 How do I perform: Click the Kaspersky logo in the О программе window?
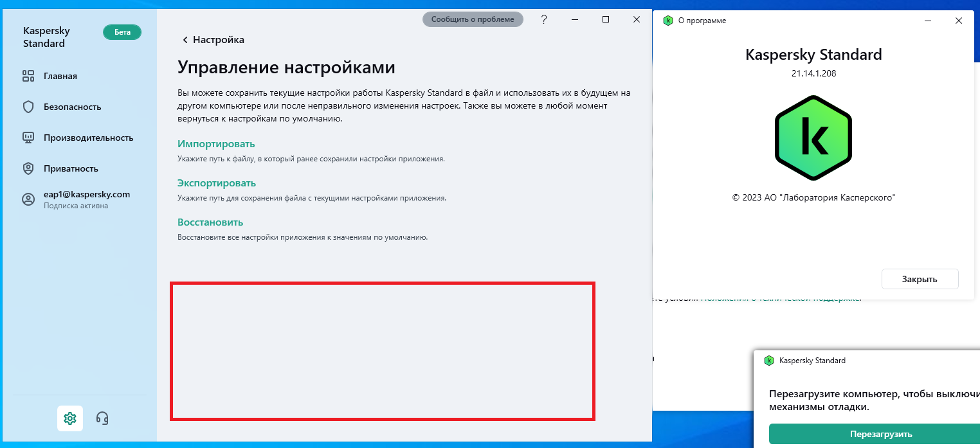813,138
